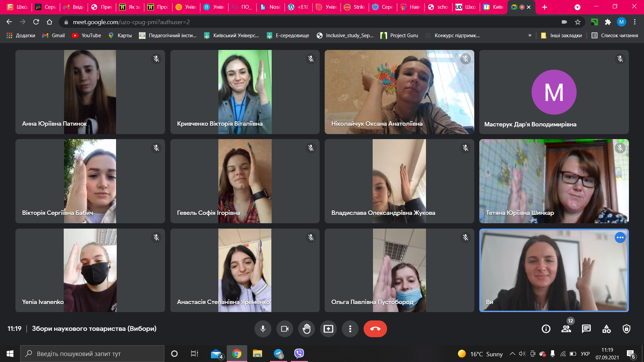Open the three-dot menu on your own tile
This screenshot has height=362, width=644.
tap(620, 238)
